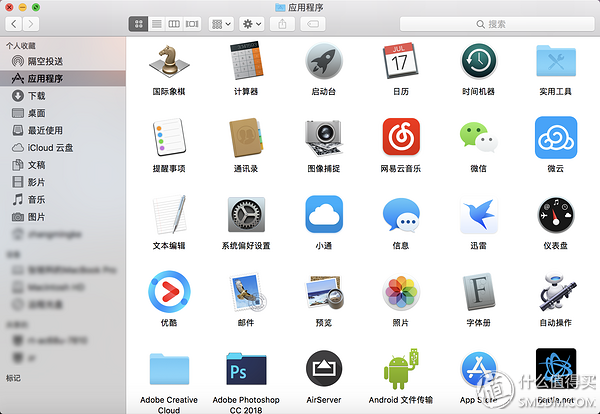Open the gear action menu
The image size is (600, 414).
pos(251,24)
